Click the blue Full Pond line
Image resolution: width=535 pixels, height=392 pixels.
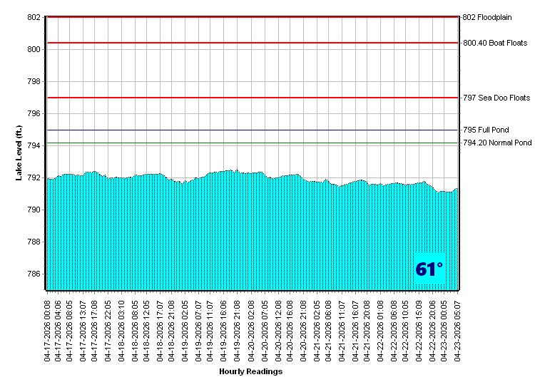[250, 130]
